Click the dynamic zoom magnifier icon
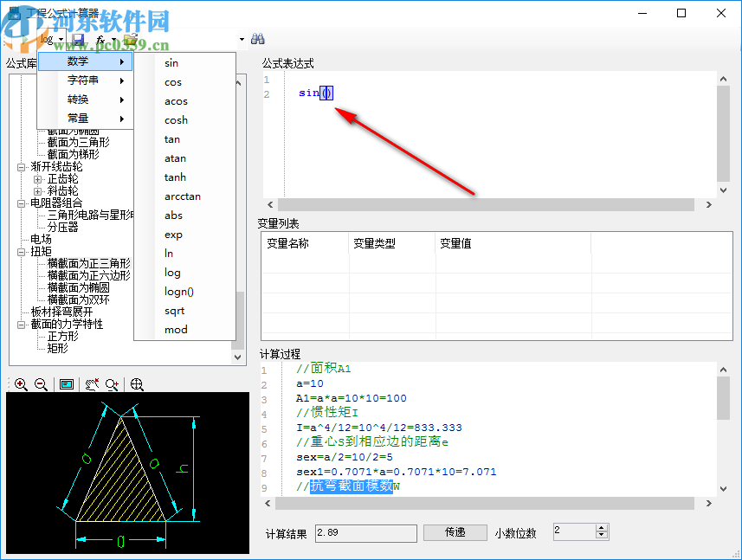The width and height of the screenshot is (742, 560). 113,384
